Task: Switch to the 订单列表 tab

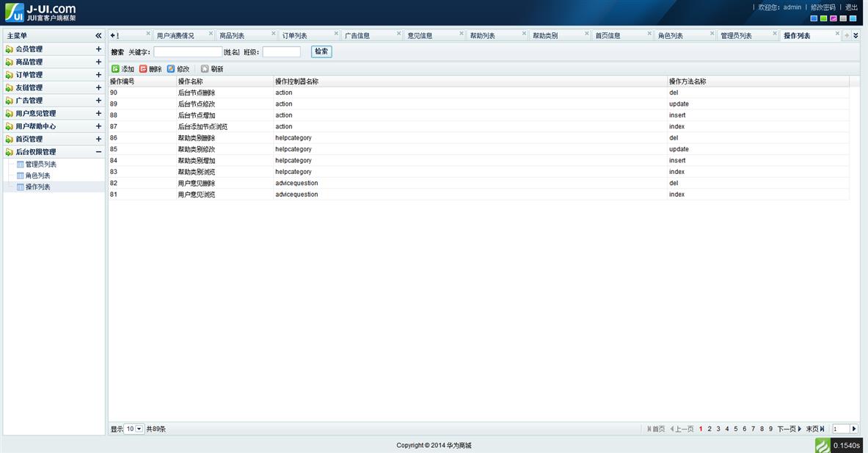Action: pos(294,35)
